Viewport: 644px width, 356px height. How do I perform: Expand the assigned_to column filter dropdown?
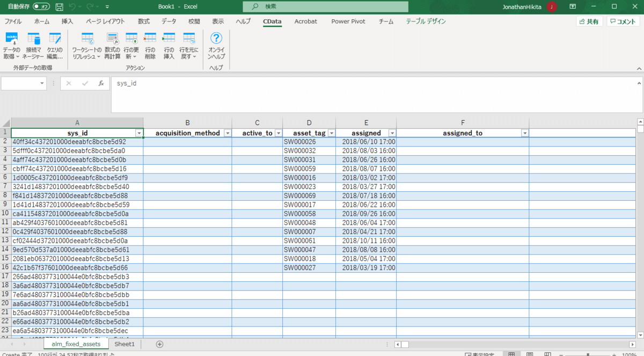tap(524, 133)
